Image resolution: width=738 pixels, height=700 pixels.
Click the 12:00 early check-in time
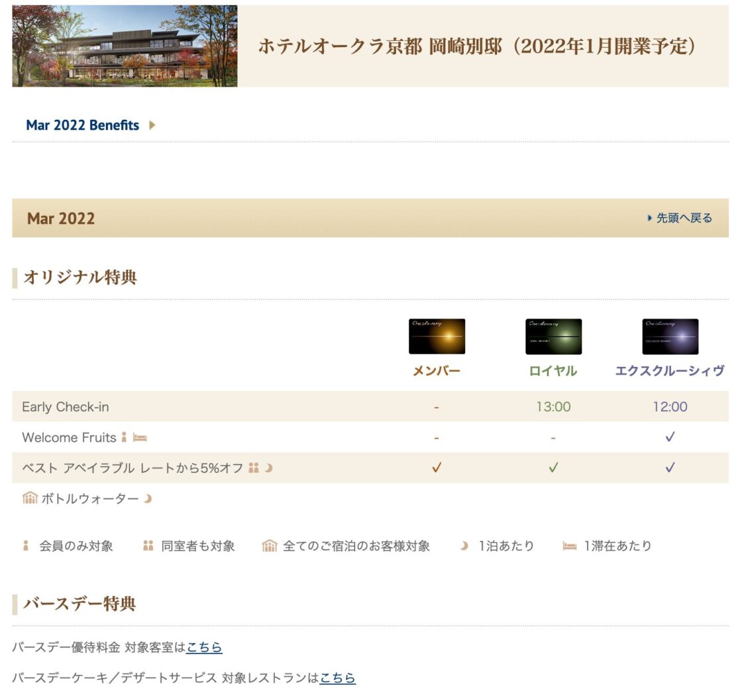670,407
